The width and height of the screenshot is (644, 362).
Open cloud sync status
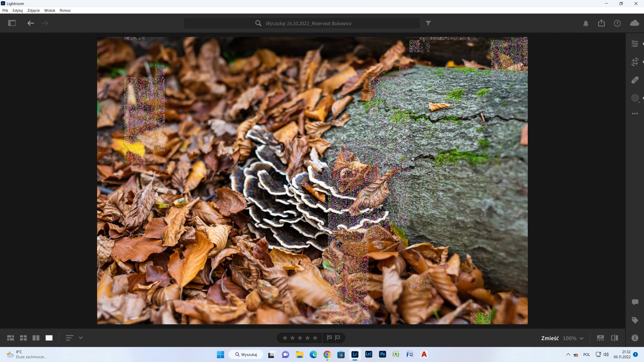point(634,23)
